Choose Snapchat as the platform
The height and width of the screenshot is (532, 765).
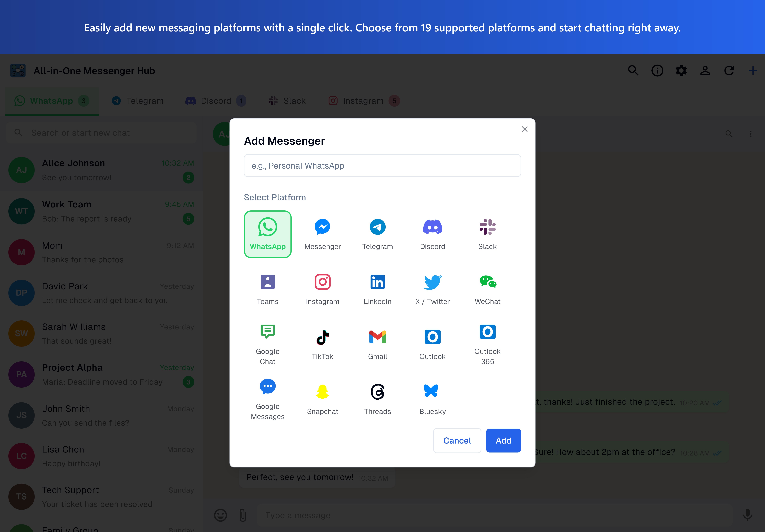coord(323,399)
